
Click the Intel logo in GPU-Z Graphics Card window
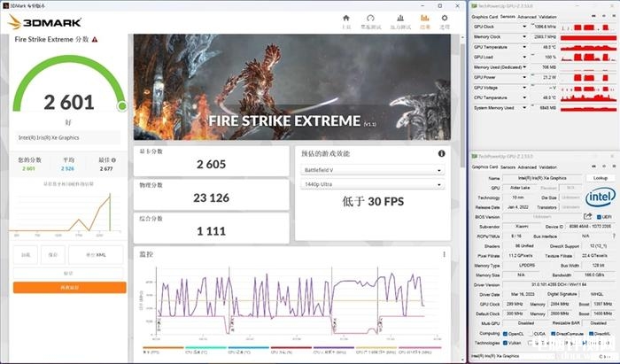coord(601,197)
